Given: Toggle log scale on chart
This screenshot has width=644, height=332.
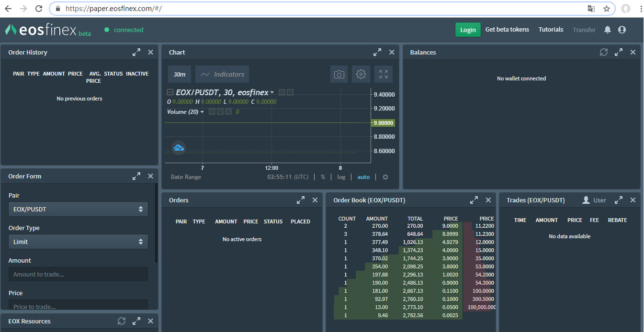Looking at the screenshot, I should tap(341, 177).
